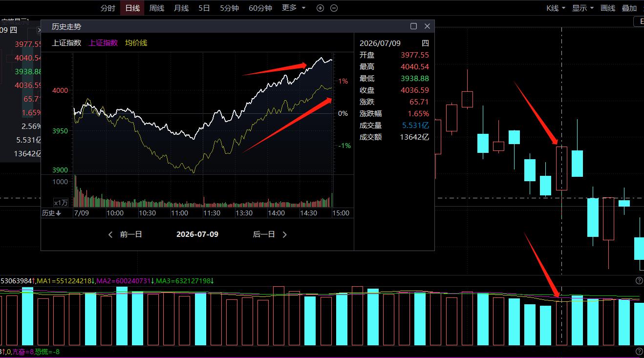Screen dimensions: 644x358
Task: Open help icon beside 亢奋 indicator
Action: pyautogui.click(x=639, y=352)
